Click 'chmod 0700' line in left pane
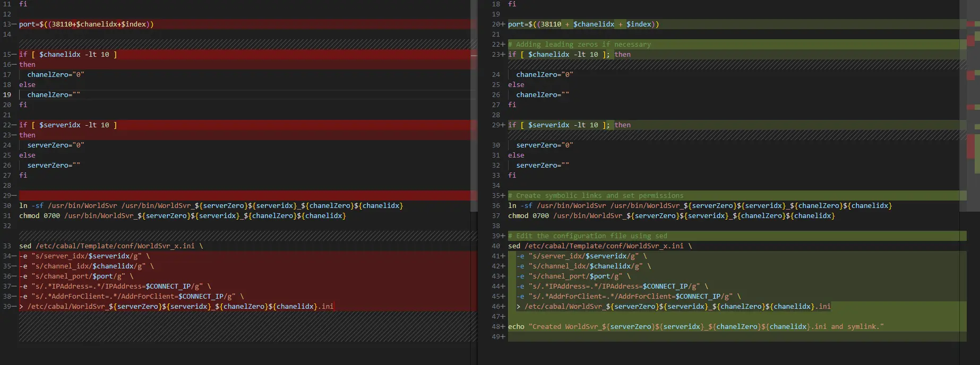The height and width of the screenshot is (365, 980). pyautogui.click(x=182, y=215)
